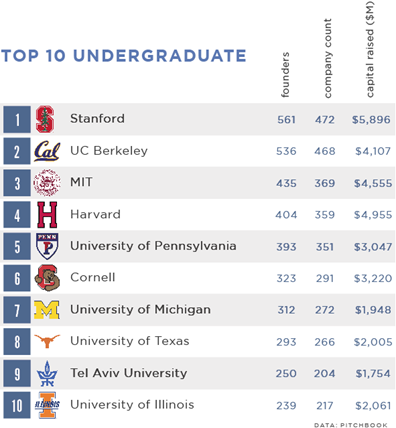Click the Top 10 Undergraduate title
This screenshot has height=428, width=396.
(x=124, y=56)
